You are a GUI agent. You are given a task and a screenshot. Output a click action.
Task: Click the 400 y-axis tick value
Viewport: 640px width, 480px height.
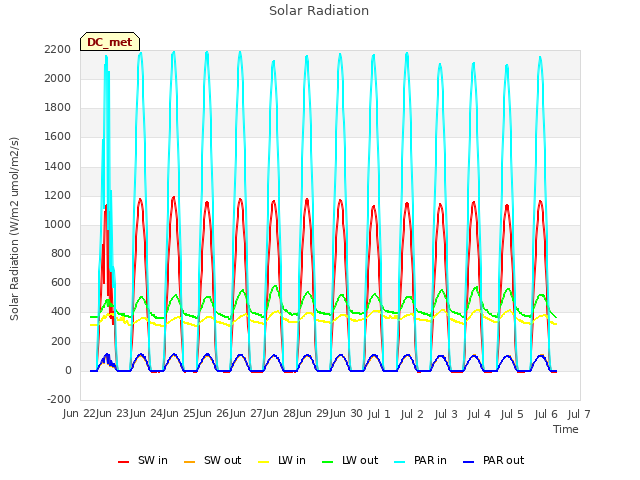click(61, 311)
